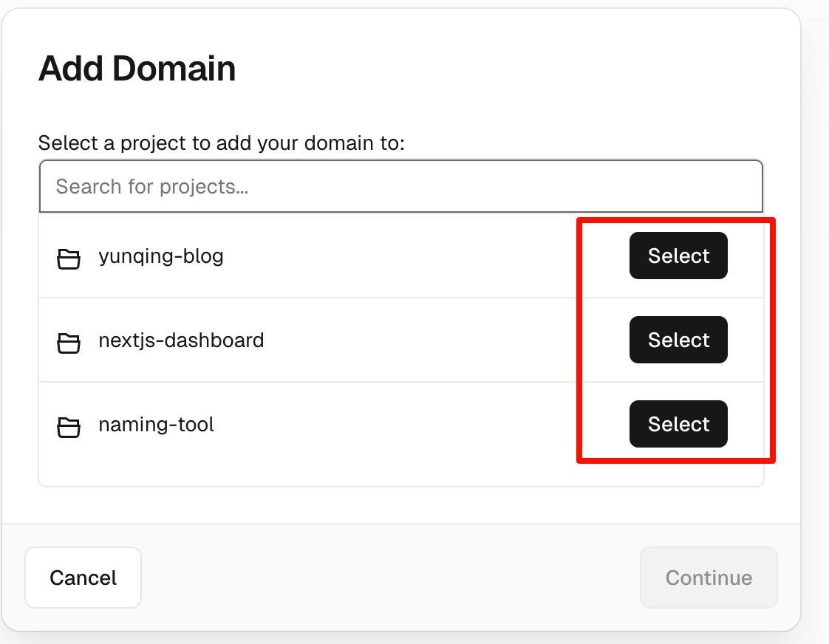The height and width of the screenshot is (644, 829).
Task: Click the naming-tool project name
Action: pos(156,425)
